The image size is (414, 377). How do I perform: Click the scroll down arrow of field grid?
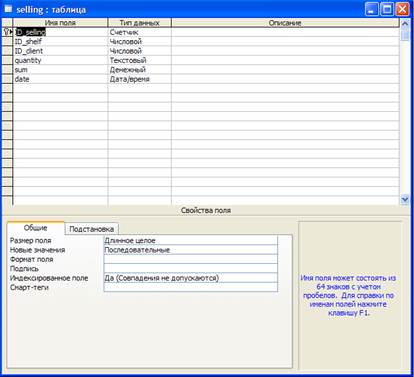coord(405,199)
